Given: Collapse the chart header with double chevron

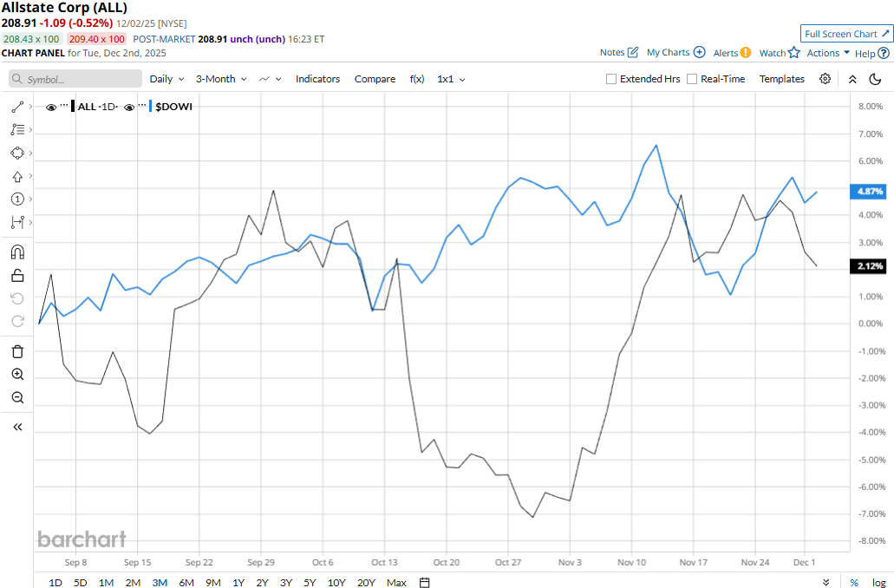Looking at the screenshot, I should [x=852, y=79].
